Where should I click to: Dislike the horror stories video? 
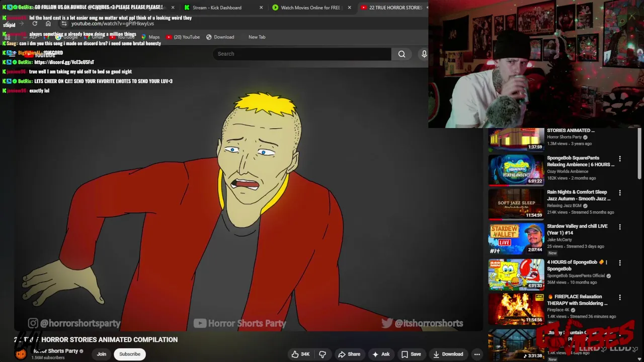pos(323,354)
